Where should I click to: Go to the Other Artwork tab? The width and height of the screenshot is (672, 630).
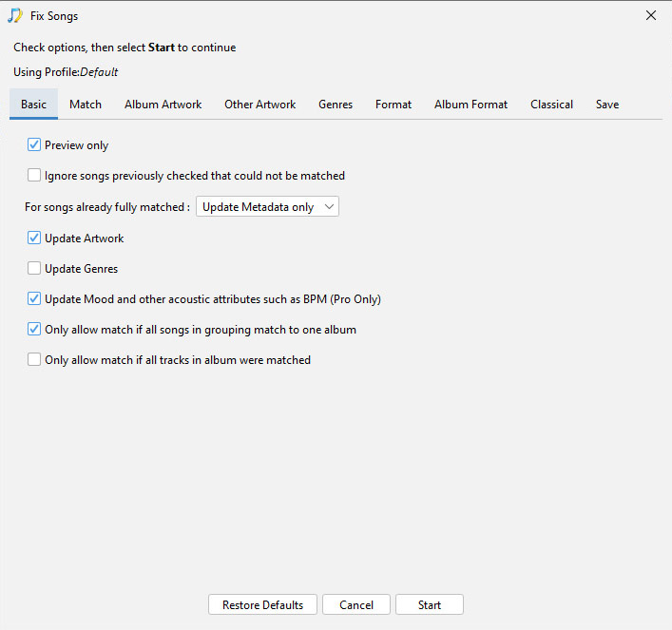[259, 105]
